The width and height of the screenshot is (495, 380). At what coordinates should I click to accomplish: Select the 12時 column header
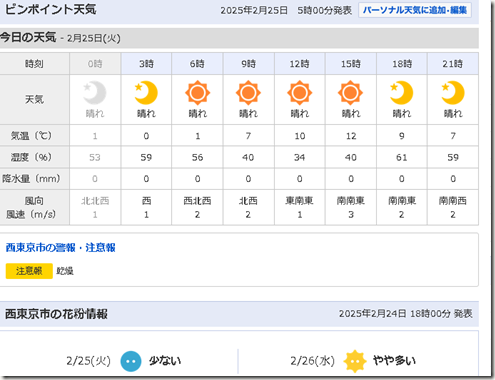[300, 63]
